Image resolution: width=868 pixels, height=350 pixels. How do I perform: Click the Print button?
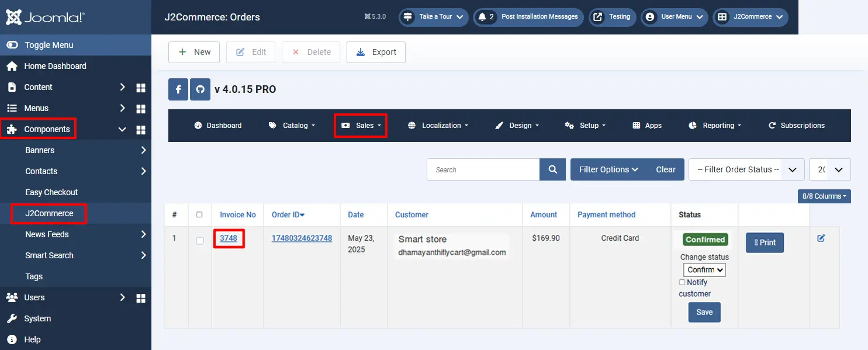click(765, 242)
